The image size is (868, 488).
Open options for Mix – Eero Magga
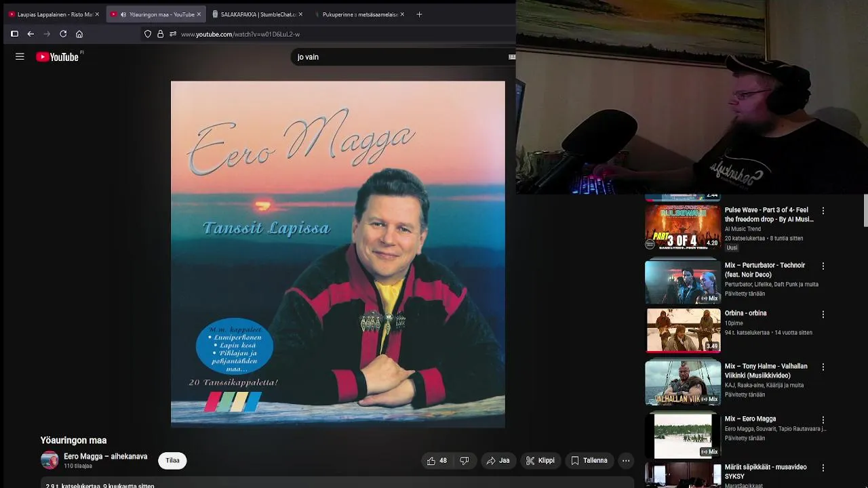pos(823,420)
